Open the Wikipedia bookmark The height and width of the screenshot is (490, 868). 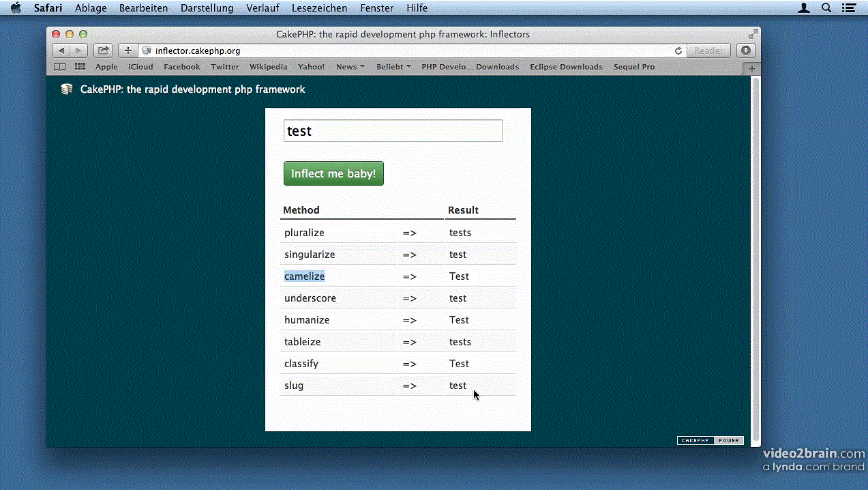tap(268, 67)
